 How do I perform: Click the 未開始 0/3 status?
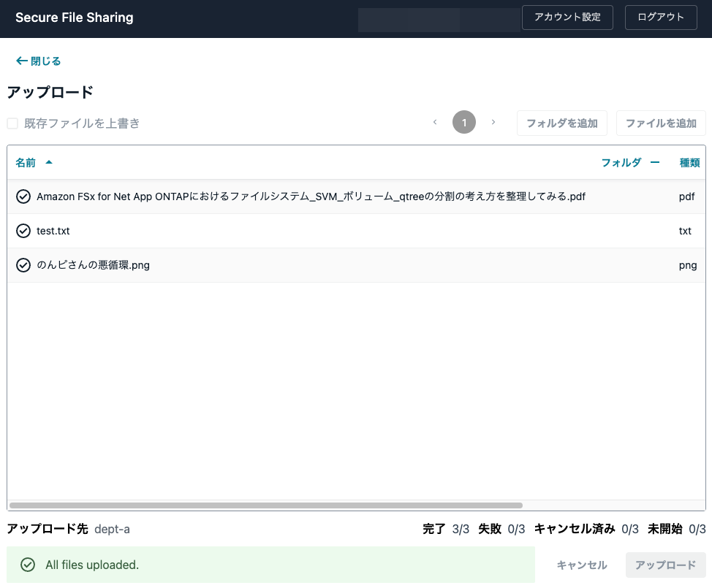pyautogui.click(x=677, y=529)
